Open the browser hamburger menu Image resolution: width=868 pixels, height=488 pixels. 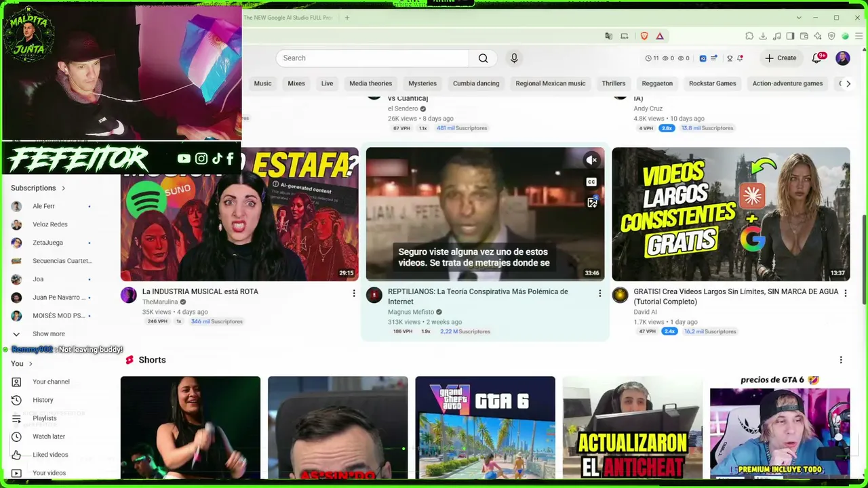click(x=858, y=36)
